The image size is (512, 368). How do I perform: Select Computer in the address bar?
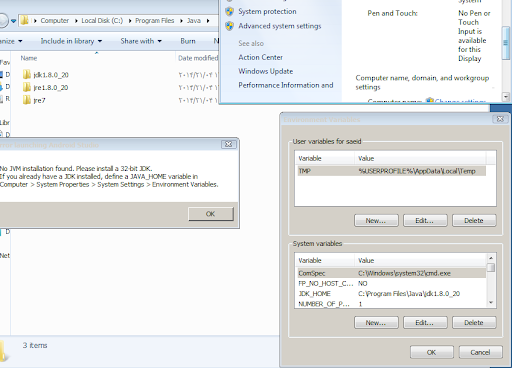coord(55,21)
